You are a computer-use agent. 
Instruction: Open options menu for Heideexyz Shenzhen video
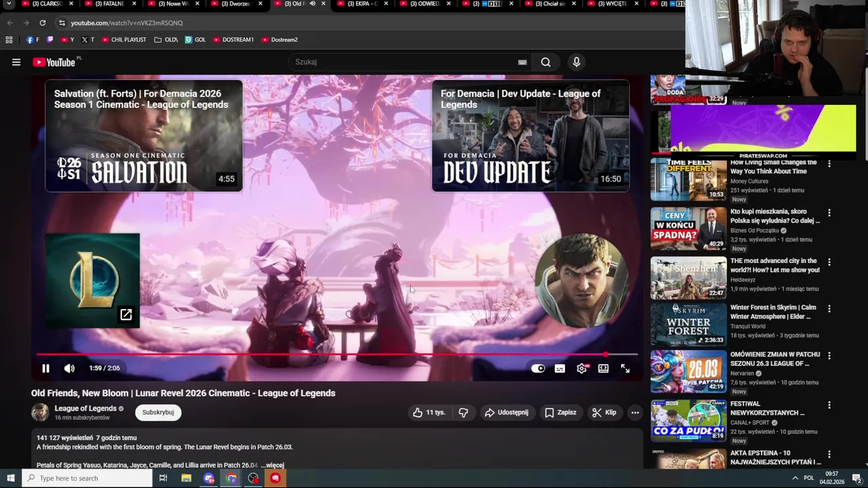829,262
